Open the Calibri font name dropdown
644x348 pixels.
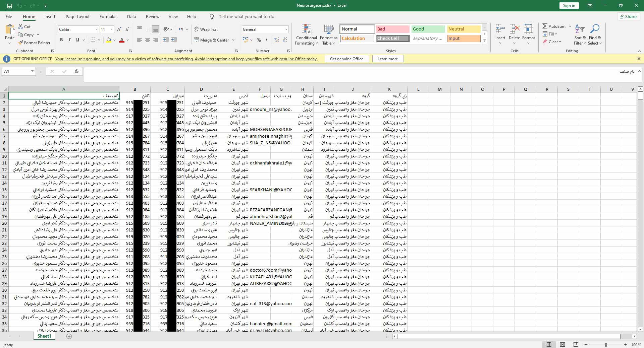click(97, 29)
